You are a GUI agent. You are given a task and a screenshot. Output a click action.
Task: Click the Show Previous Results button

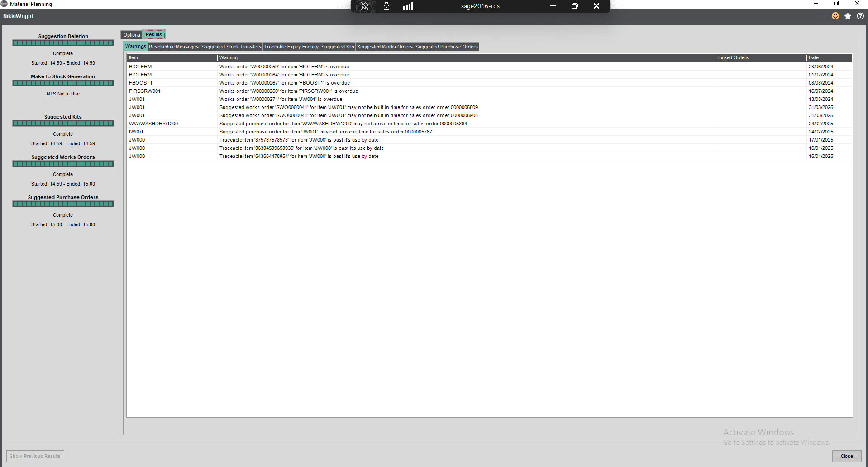(35, 456)
